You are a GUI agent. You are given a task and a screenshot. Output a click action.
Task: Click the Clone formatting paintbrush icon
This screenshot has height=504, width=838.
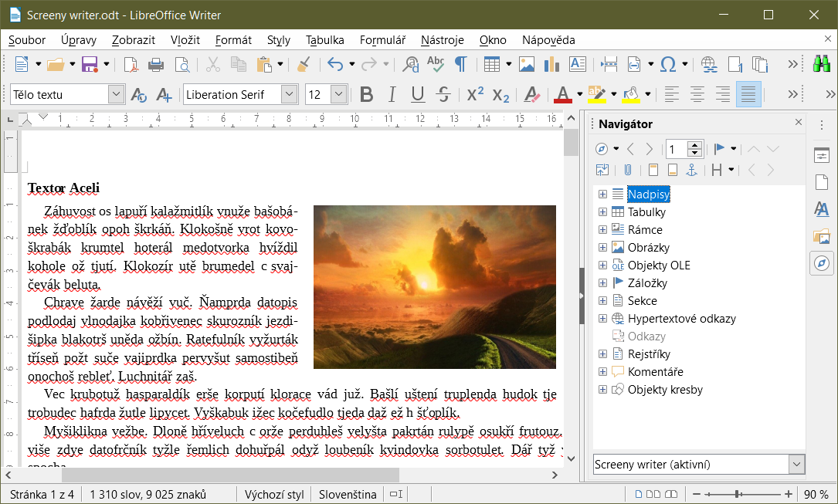pyautogui.click(x=304, y=64)
